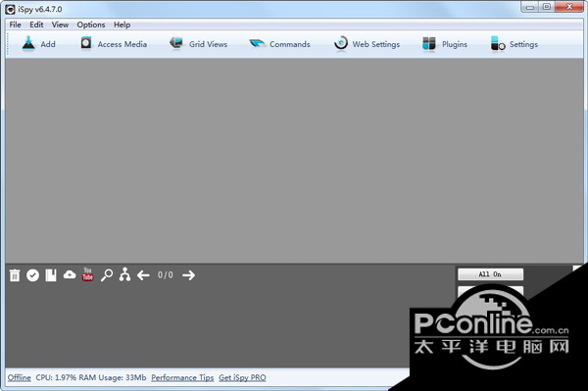Click the select-all checkmark circle icon
The width and height of the screenshot is (588, 391).
32,275
